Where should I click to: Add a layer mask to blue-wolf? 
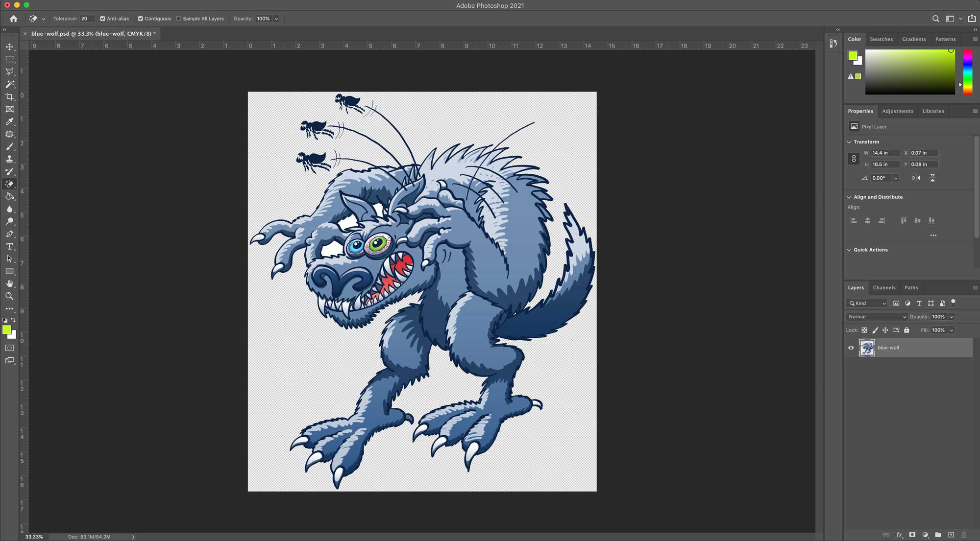pyautogui.click(x=912, y=535)
